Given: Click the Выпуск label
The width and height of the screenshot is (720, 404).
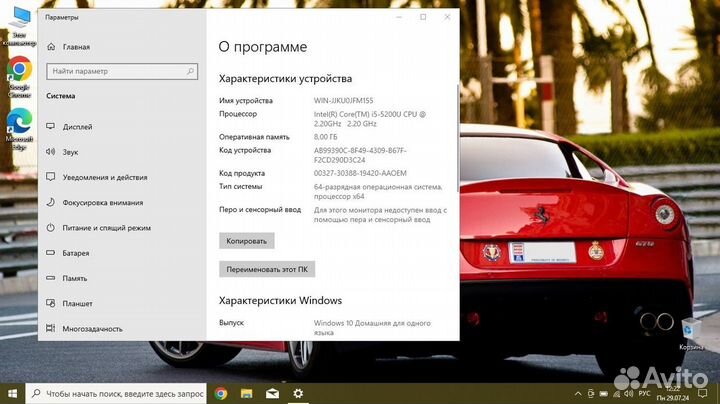Looking at the screenshot, I should pos(231,323).
